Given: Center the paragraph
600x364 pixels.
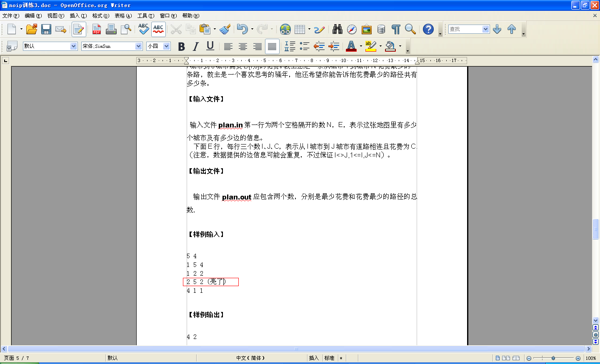Looking at the screenshot, I should tap(243, 46).
